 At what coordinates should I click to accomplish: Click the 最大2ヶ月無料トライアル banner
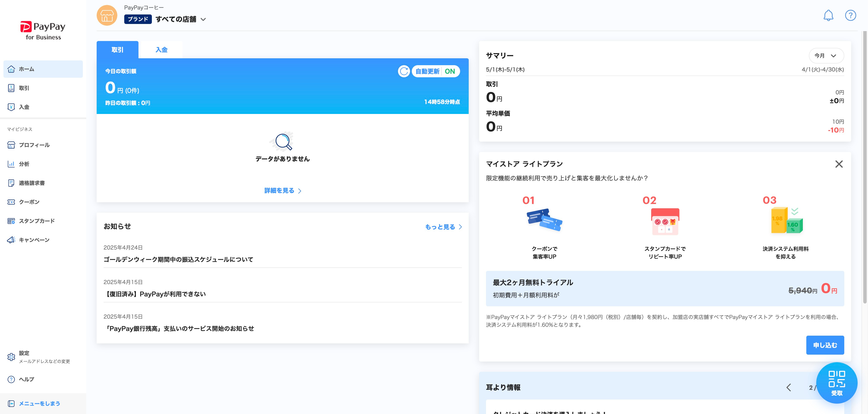pyautogui.click(x=665, y=289)
